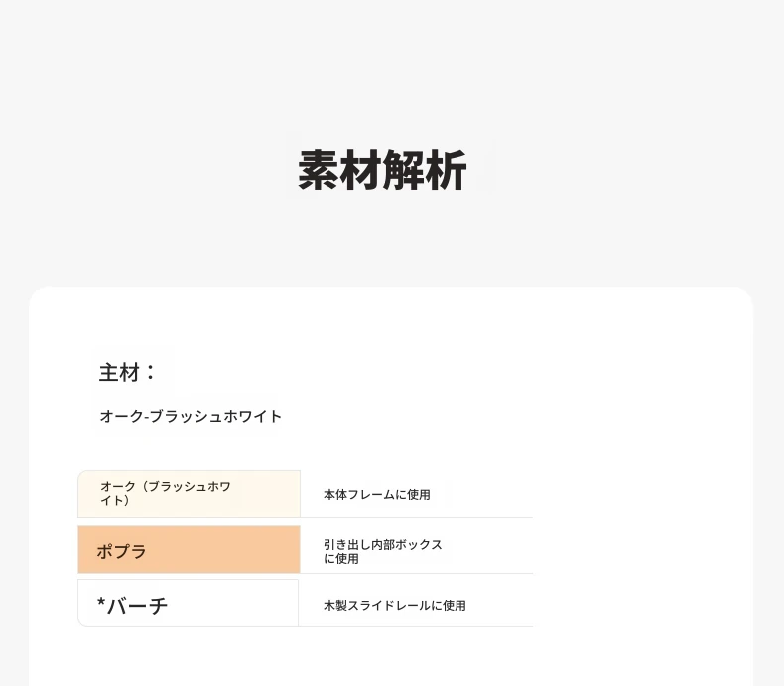The height and width of the screenshot is (686, 784).
Task: Click the 木製スライドレールに使用 description
Action: (395, 606)
